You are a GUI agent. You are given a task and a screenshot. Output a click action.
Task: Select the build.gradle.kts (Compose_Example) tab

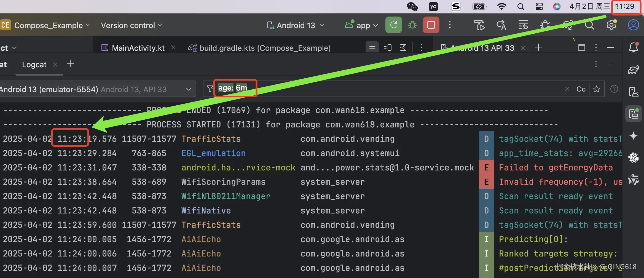tap(265, 48)
